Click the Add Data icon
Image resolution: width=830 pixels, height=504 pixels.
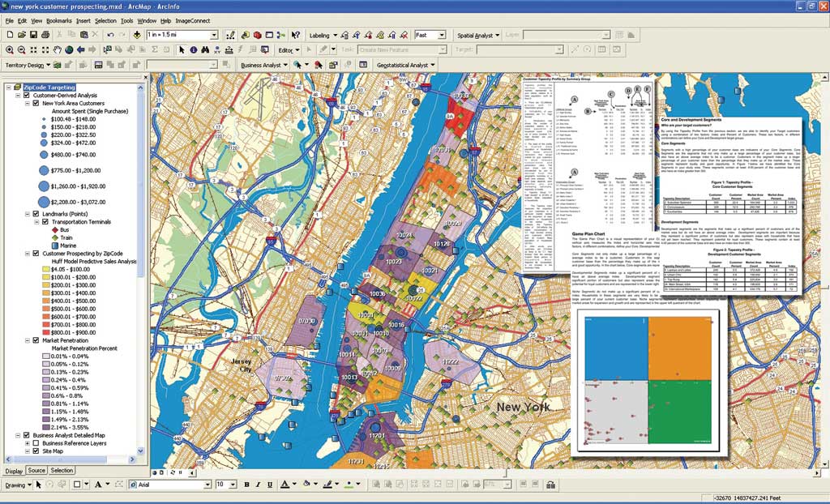coord(136,35)
